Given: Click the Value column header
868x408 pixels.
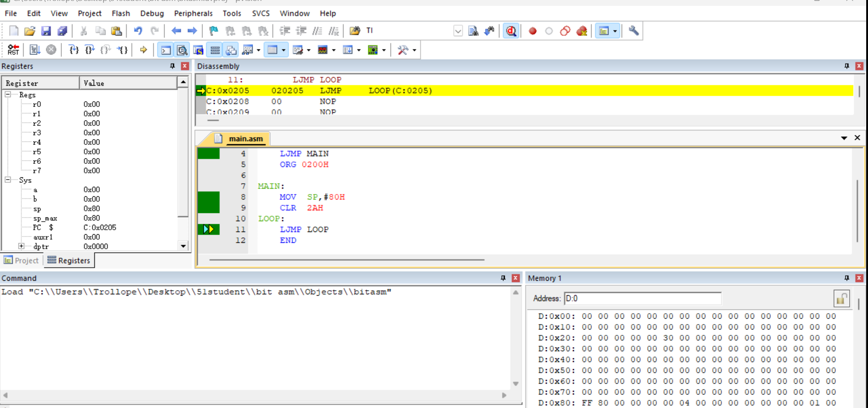Looking at the screenshot, I should click(129, 83).
